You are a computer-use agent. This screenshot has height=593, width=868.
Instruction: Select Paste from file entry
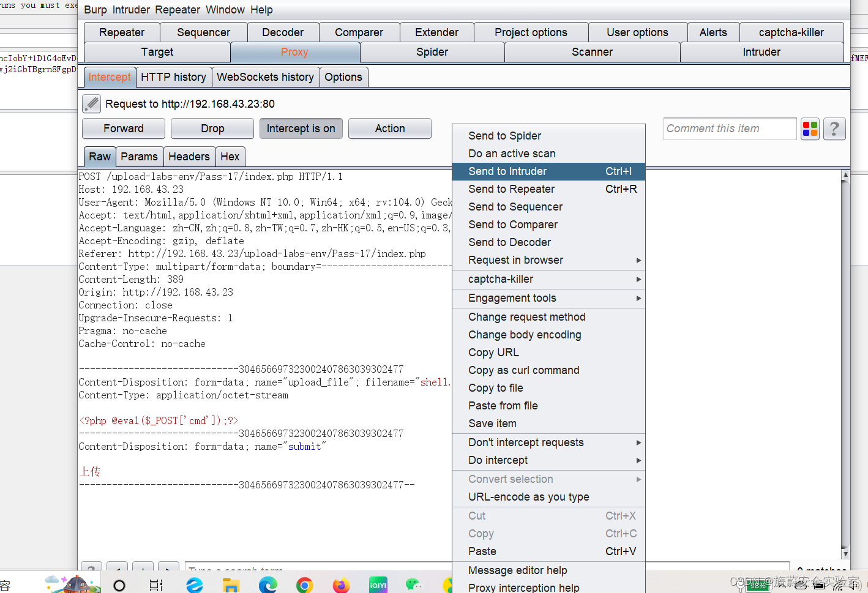pos(548,406)
